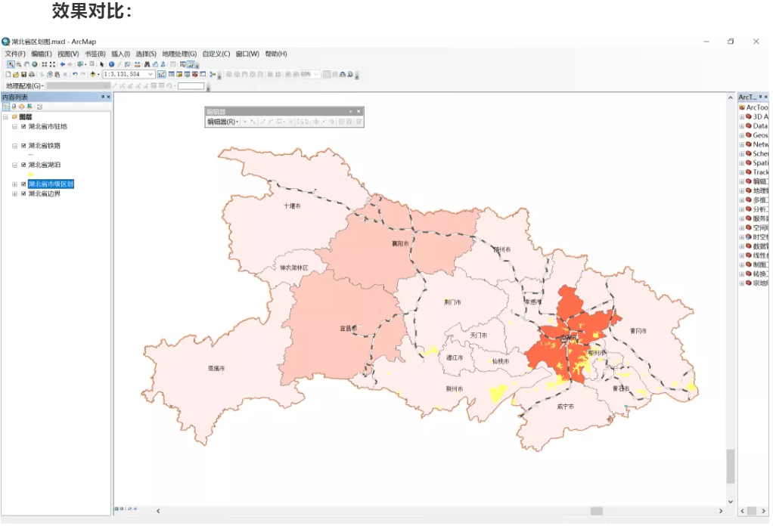This screenshot has height=532, width=773.
Task: Close the 内容列表 panel
Action: click(108, 97)
